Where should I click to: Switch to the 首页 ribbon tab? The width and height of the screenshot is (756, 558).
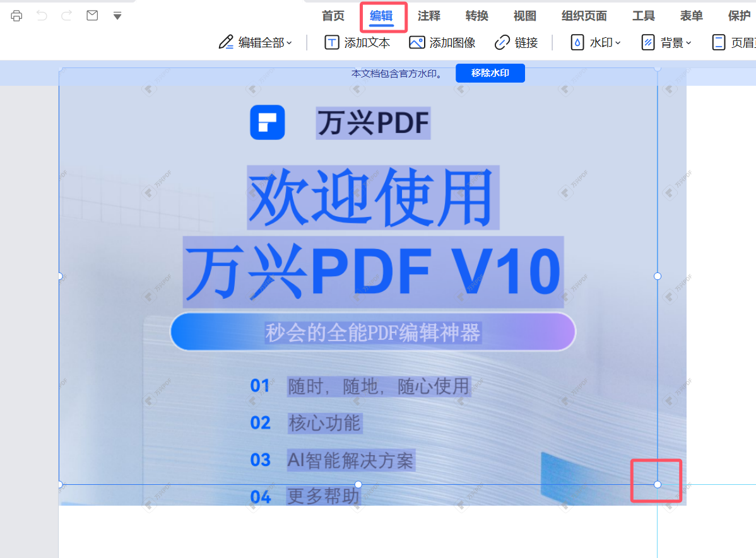pyautogui.click(x=333, y=16)
